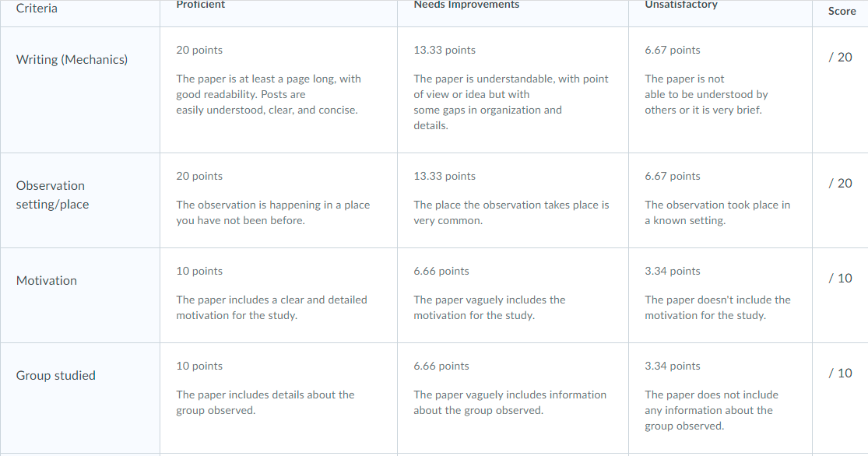Pick vaguely includes group information cell
Screen dimensions: 868x456
pos(512,398)
